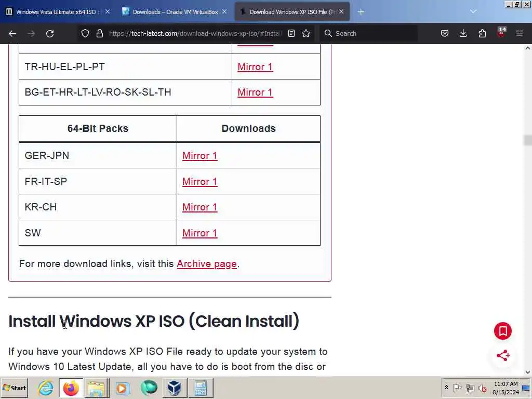Open Mirror 1 for KR-CH 64-bit pack
The width and height of the screenshot is (532, 399).
coord(200,207)
